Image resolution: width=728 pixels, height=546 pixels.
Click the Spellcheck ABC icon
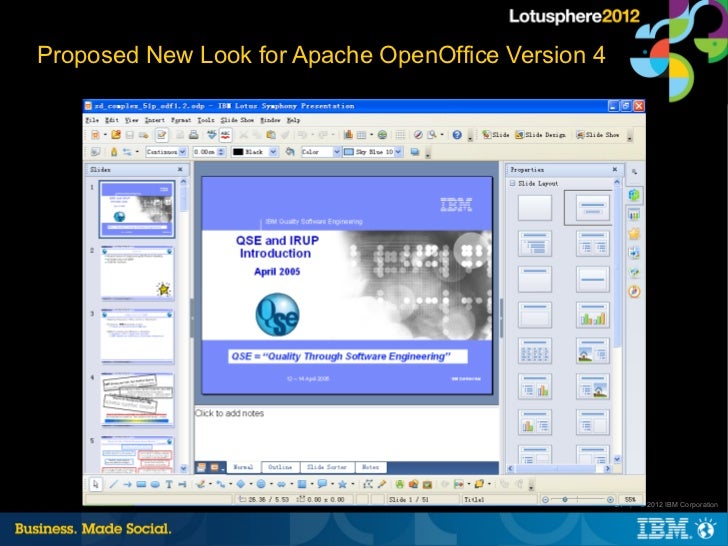pos(212,135)
